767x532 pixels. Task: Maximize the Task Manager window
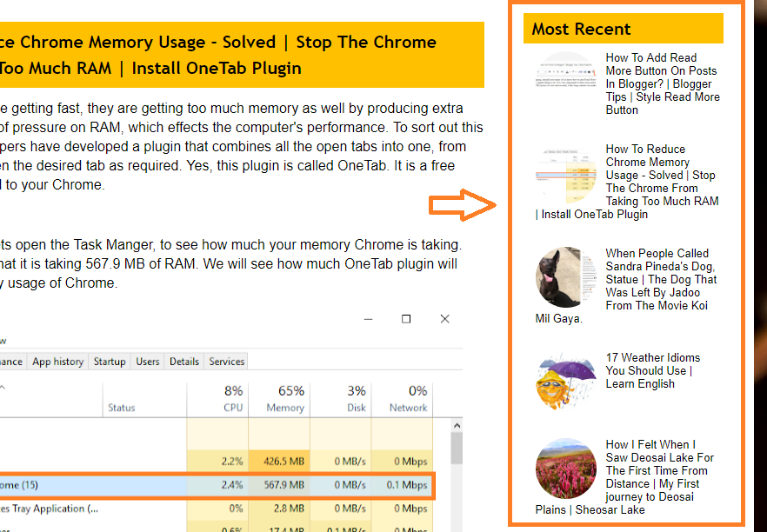tap(406, 319)
